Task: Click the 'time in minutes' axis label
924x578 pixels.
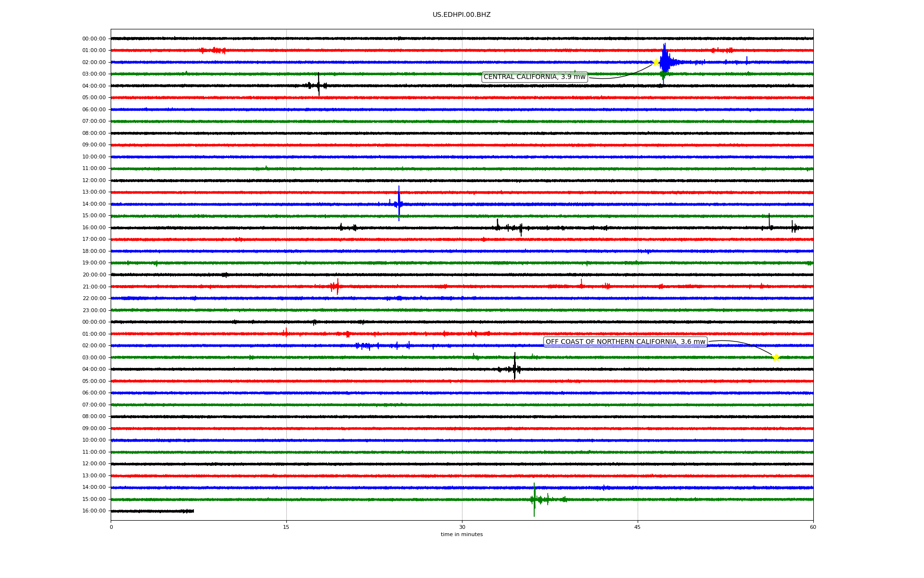Action: click(462, 534)
